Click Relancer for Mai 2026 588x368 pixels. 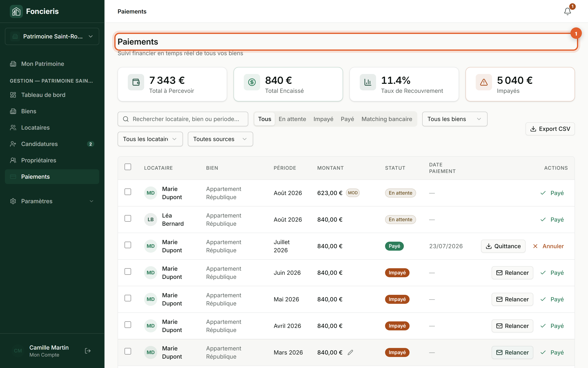click(512, 299)
